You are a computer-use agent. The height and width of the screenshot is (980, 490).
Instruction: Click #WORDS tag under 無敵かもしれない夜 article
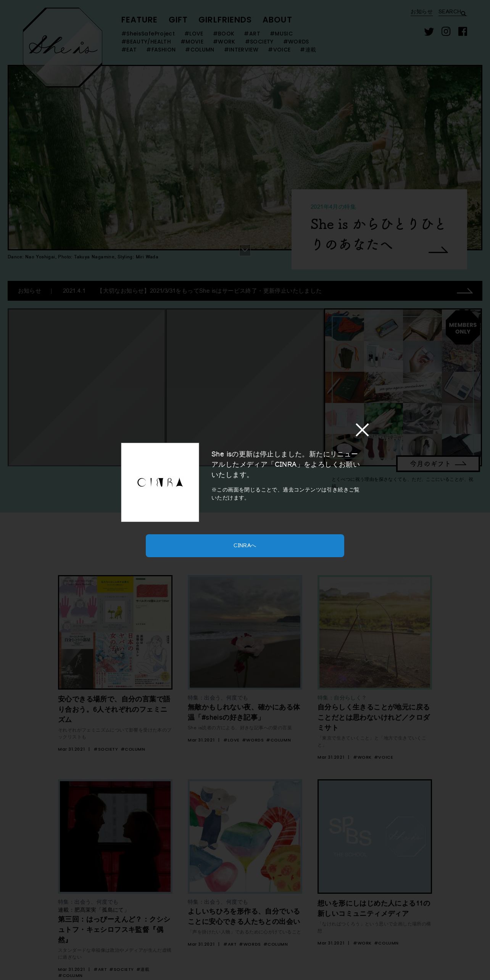[x=253, y=740]
